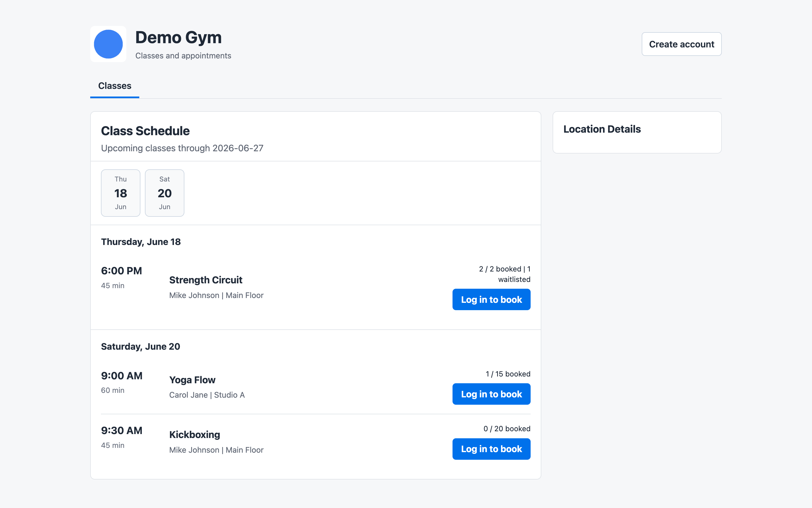Log in to book Strength Circuit
Screen dimensions: 812x508
click(491, 299)
